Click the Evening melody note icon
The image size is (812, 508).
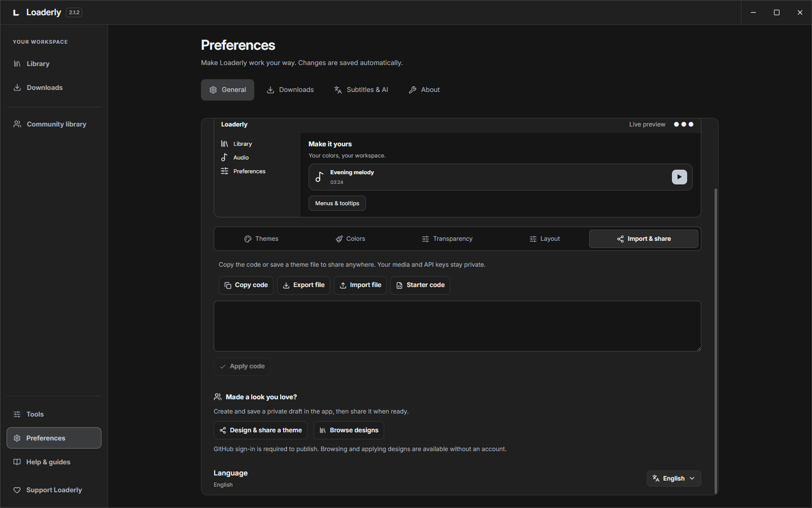[319, 177]
